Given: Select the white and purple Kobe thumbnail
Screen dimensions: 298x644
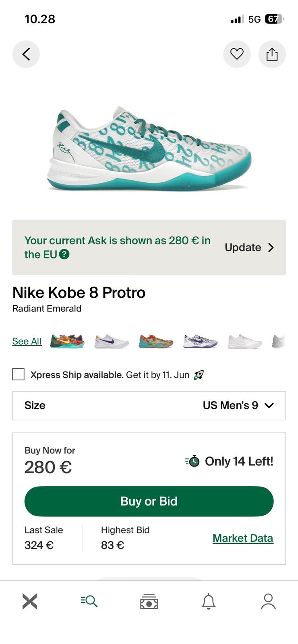Looking at the screenshot, I should click(x=112, y=341).
